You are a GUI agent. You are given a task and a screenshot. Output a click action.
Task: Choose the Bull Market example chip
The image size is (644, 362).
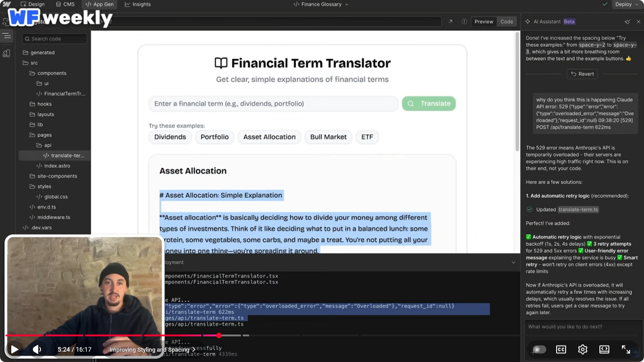click(x=328, y=137)
